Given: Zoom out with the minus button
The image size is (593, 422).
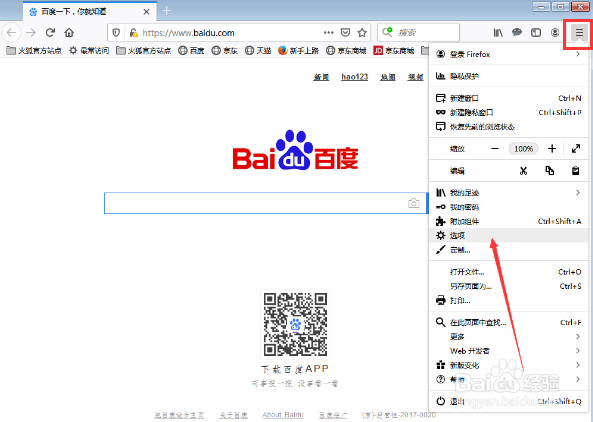Looking at the screenshot, I should pyautogui.click(x=495, y=149).
